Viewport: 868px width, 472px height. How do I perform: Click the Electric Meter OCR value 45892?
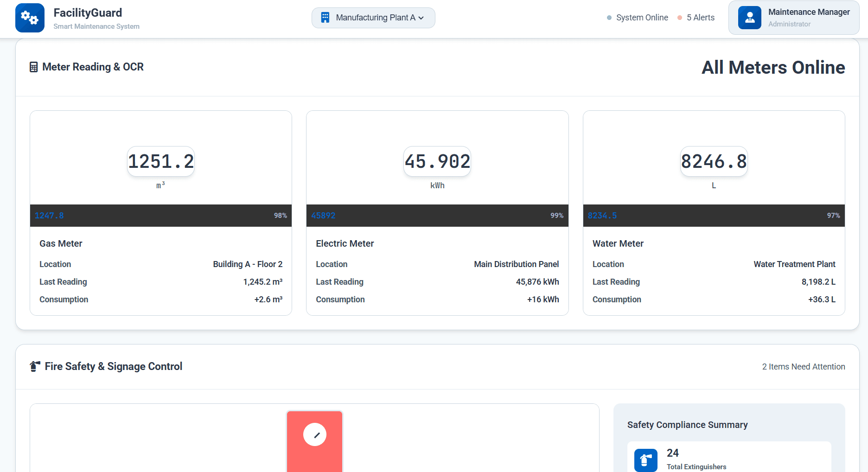[323, 216]
